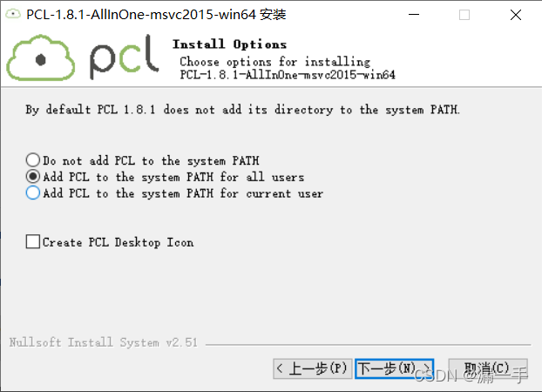542x392 pixels.
Task: Click the grayed-out maximize window icon
Action: pyautogui.click(x=464, y=15)
